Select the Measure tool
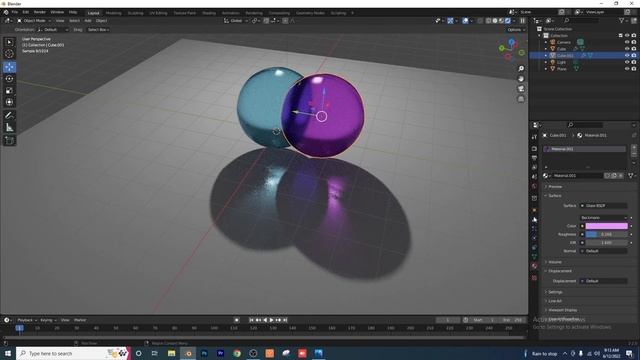The image size is (640, 360). (9, 127)
